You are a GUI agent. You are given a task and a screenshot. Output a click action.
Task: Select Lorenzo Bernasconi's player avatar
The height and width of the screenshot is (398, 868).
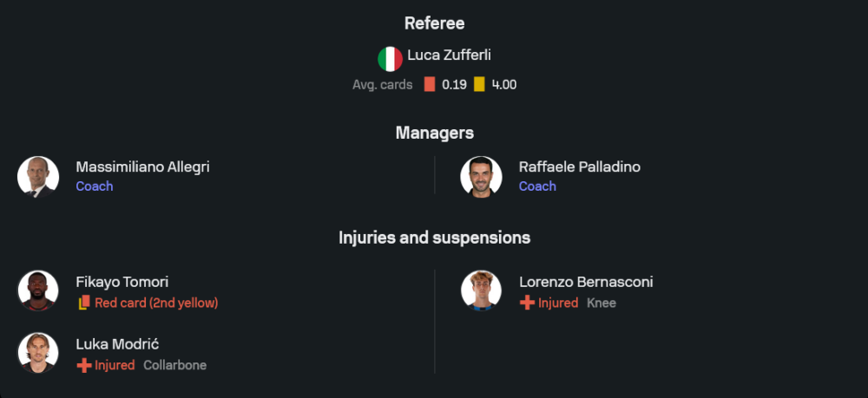(x=481, y=290)
